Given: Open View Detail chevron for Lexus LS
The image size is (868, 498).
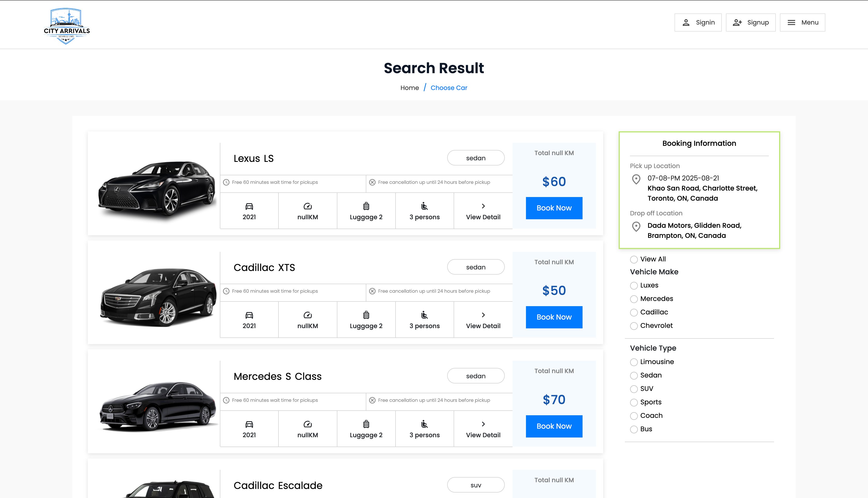Looking at the screenshot, I should coord(483,206).
